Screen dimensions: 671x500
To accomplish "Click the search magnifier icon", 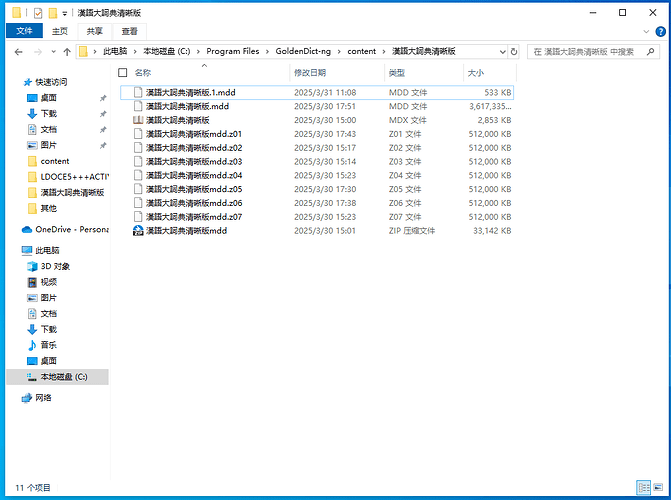I will pyautogui.click(x=650, y=52).
